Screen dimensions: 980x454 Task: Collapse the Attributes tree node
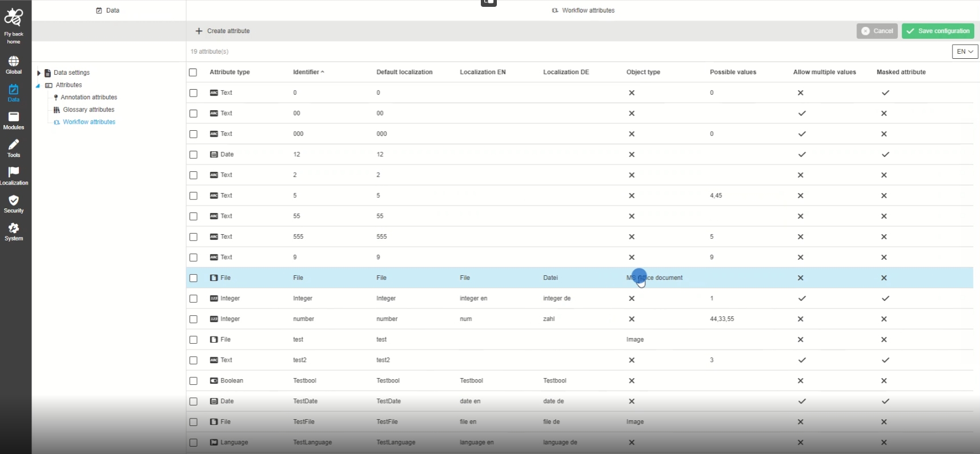(x=38, y=86)
